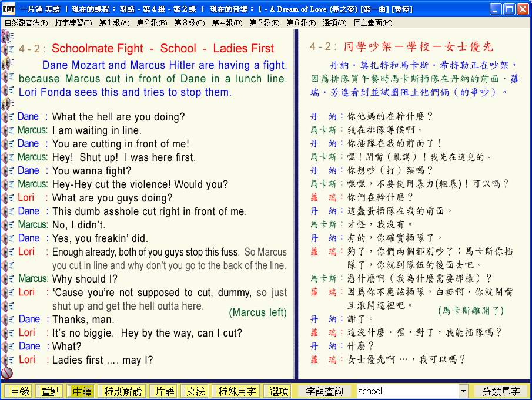Toggle the 中譯 Chinese translation button
Viewport: 532px width, 400px height.
click(x=82, y=391)
